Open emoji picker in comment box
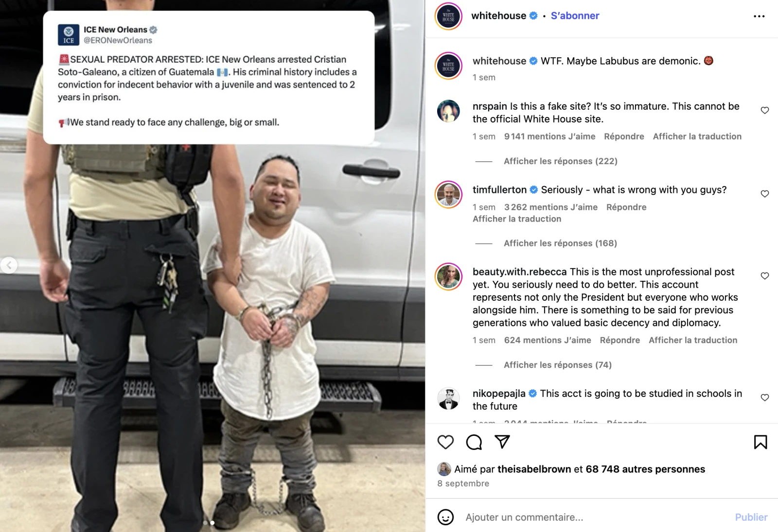The image size is (778, 532). (445, 517)
